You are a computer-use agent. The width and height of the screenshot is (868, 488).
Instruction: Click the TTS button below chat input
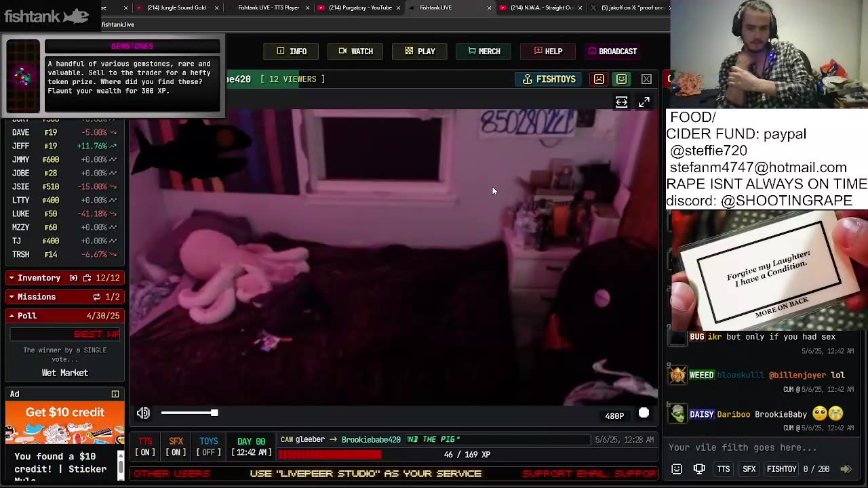tap(724, 469)
